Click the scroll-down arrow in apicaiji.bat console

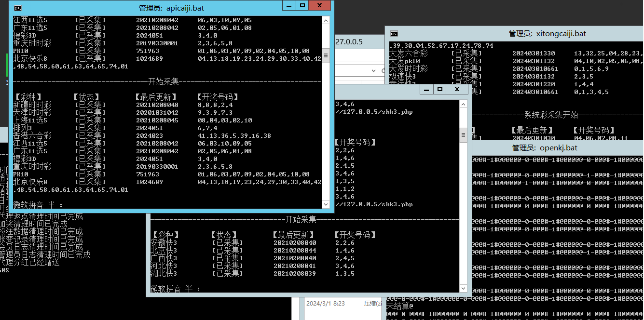pos(326,204)
